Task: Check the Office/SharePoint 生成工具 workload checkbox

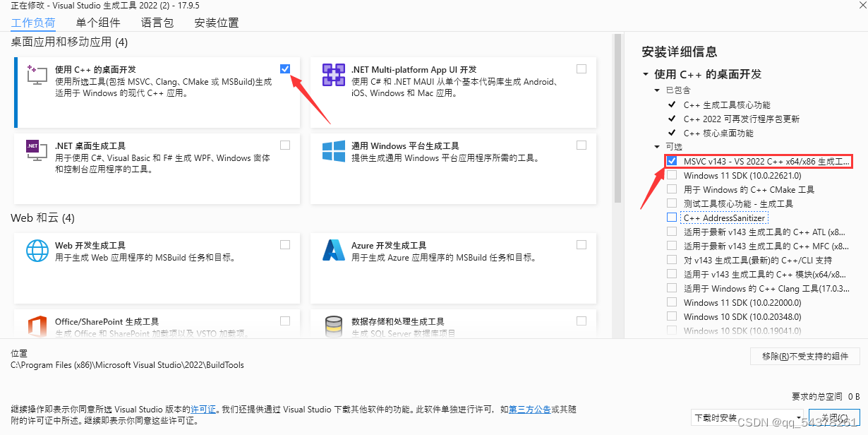Action: click(285, 321)
